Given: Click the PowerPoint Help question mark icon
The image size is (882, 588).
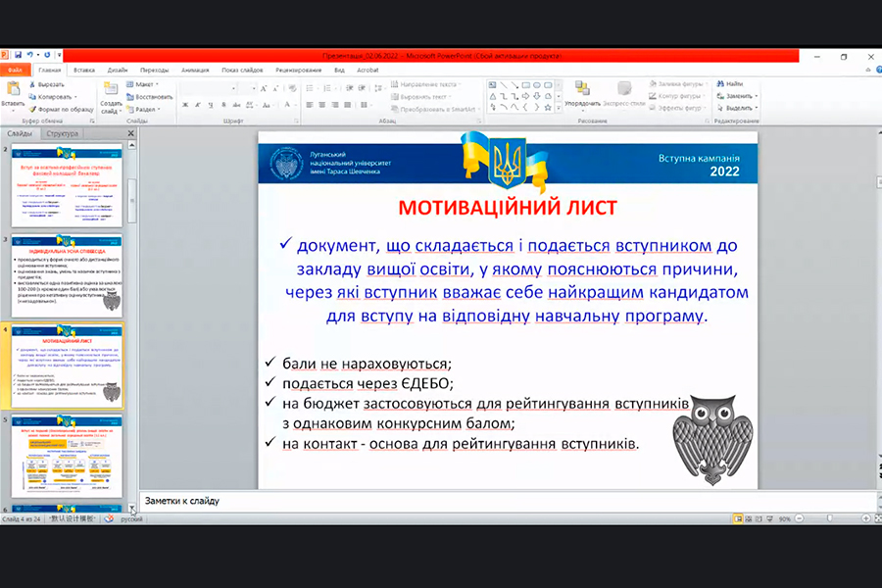Looking at the screenshot, I should (x=873, y=70).
